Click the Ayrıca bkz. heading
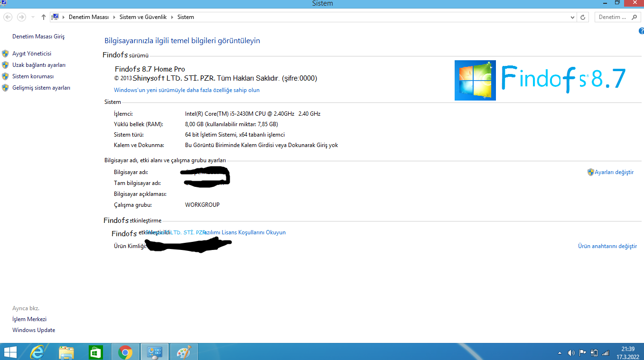Viewport: 644px width, 360px height. [x=26, y=308]
